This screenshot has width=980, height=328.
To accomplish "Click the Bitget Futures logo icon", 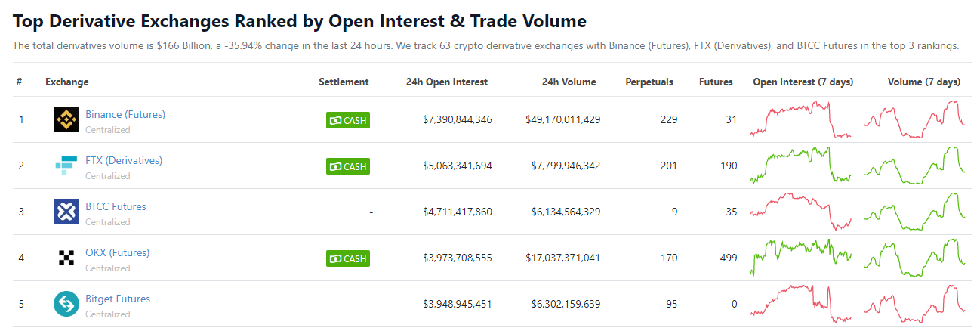I will [x=66, y=304].
